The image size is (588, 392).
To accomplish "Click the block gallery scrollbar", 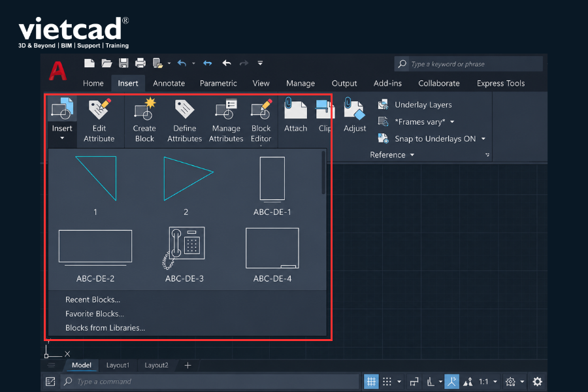I will pyautogui.click(x=323, y=173).
